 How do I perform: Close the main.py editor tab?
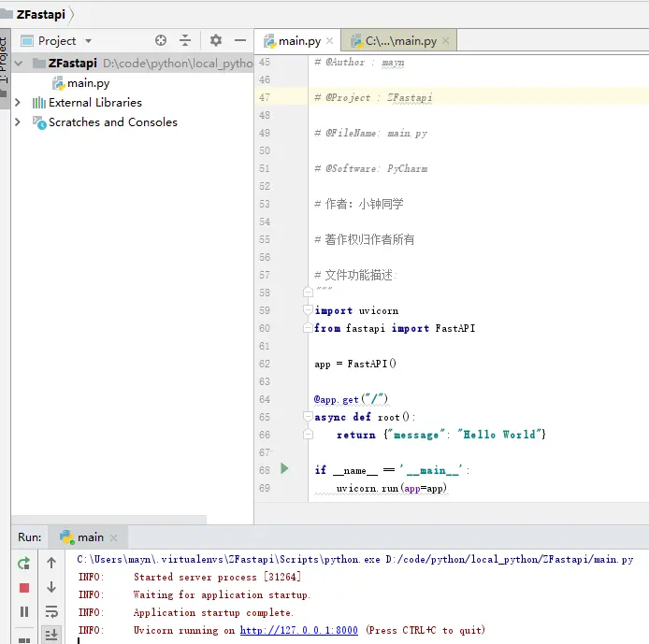click(329, 40)
